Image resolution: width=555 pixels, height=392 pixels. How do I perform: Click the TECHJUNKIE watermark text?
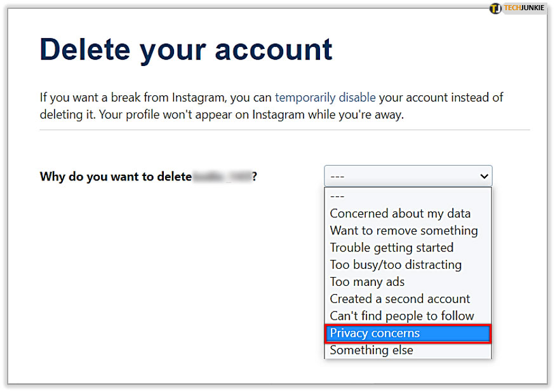point(525,8)
